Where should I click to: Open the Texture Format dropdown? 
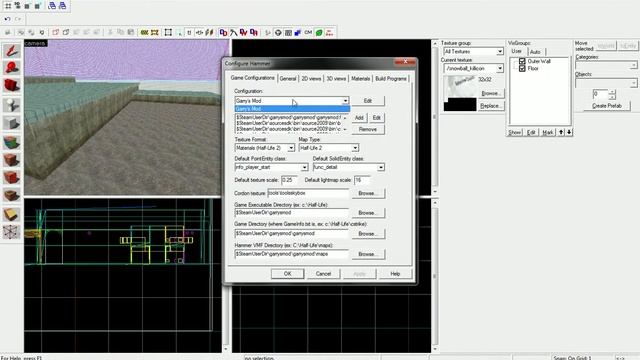[x=291, y=148]
